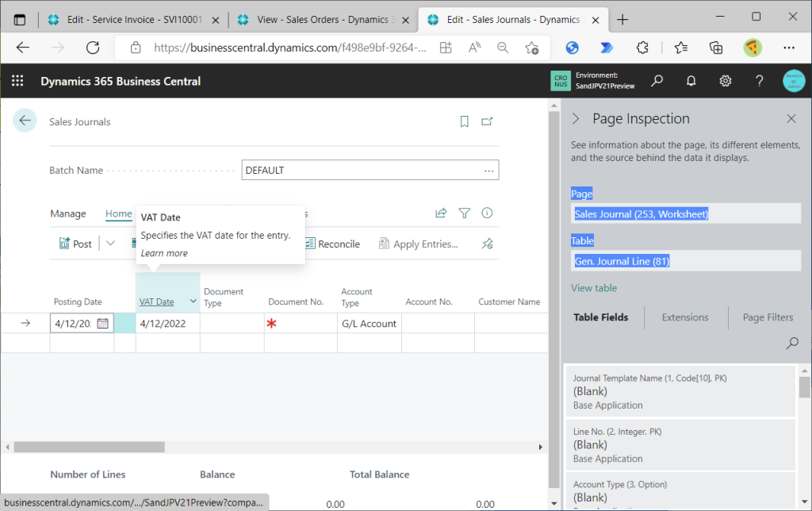Screen dimensions: 812x511
Task: Search table fields in Page Inspection
Action: tap(792, 343)
